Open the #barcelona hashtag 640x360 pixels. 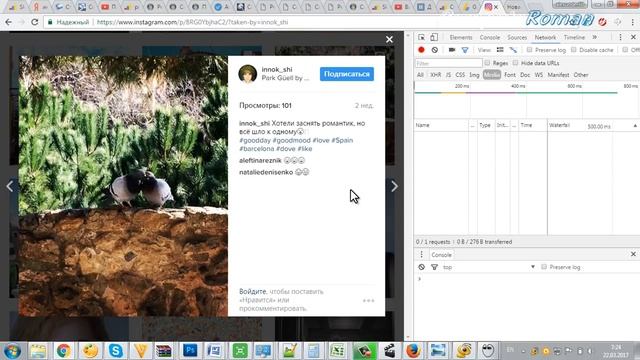pyautogui.click(x=256, y=149)
